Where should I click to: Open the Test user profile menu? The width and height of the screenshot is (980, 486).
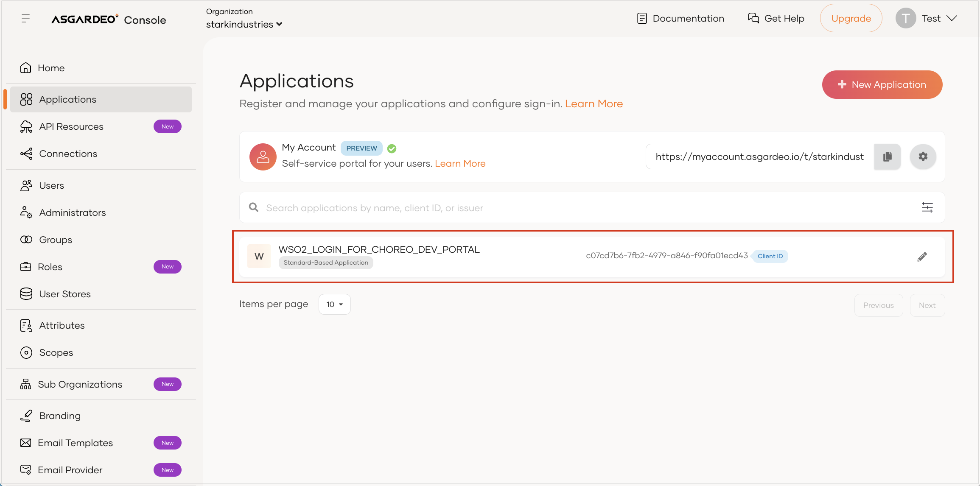pos(927,18)
